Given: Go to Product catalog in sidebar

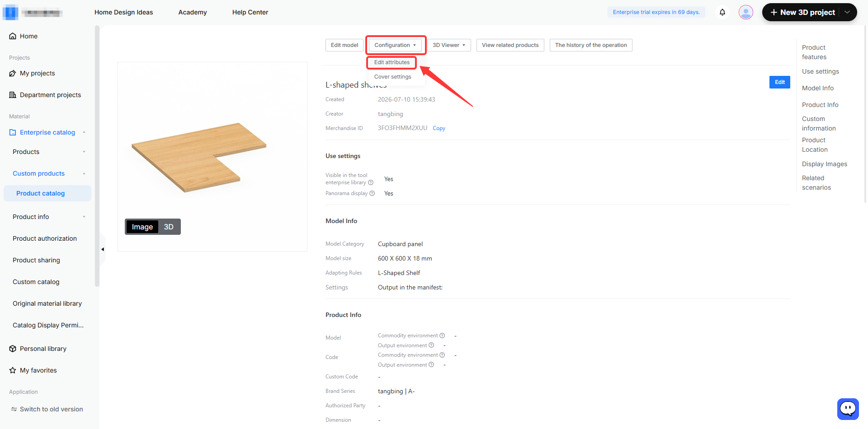Looking at the screenshot, I should (47, 193).
